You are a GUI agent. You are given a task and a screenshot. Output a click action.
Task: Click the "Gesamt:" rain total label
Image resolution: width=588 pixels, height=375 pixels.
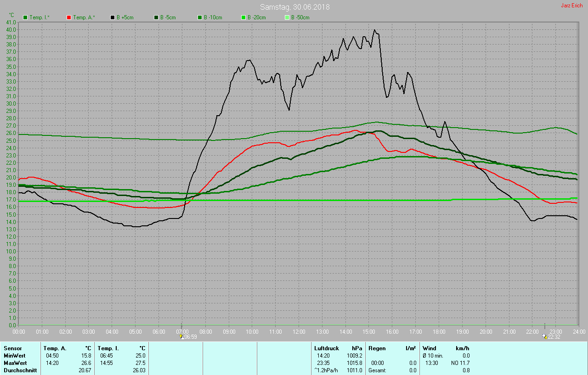pyautogui.click(x=377, y=370)
